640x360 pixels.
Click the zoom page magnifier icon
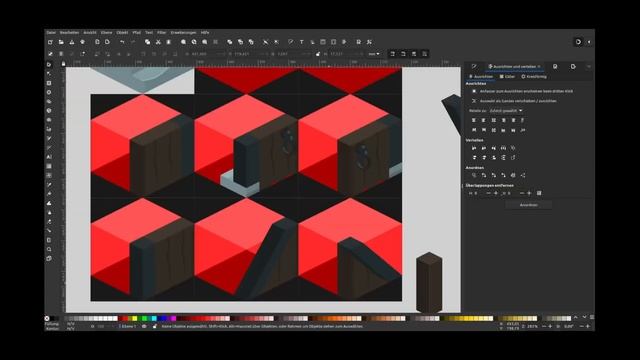204,42
